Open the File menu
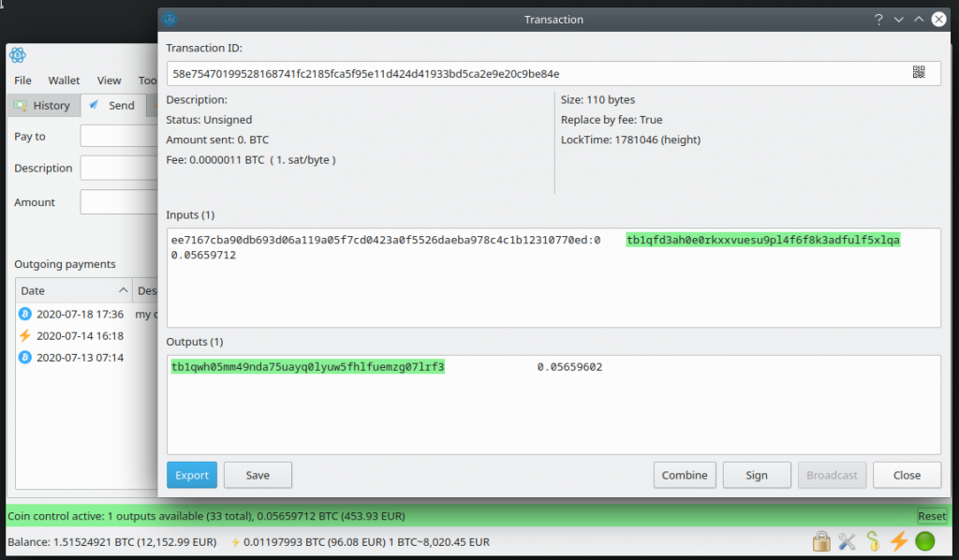The image size is (959, 560). point(22,81)
